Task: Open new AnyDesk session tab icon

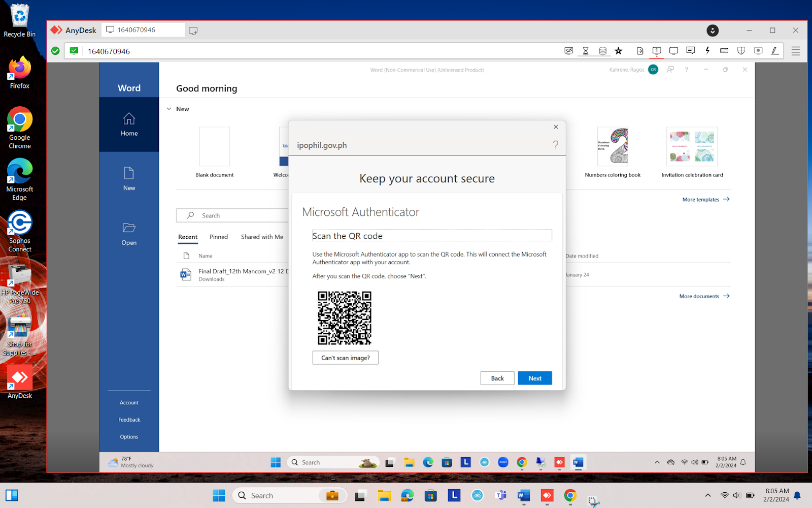Action: pyautogui.click(x=193, y=30)
